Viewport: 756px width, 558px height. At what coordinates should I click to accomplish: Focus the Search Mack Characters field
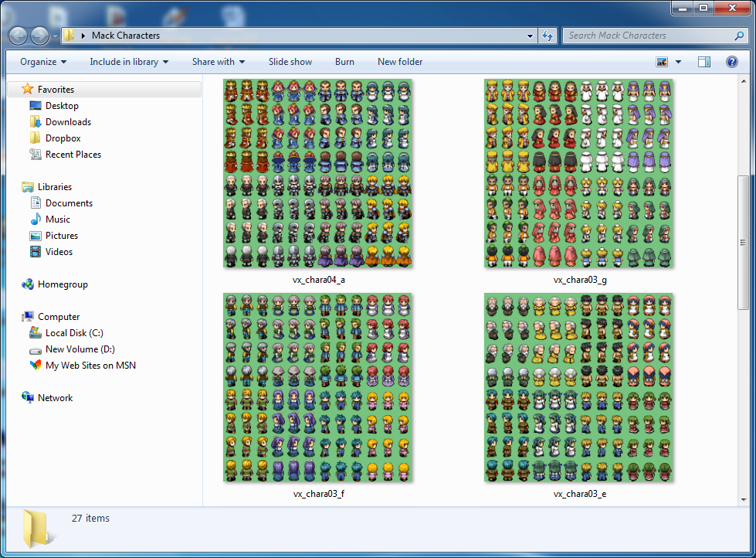tap(656, 36)
